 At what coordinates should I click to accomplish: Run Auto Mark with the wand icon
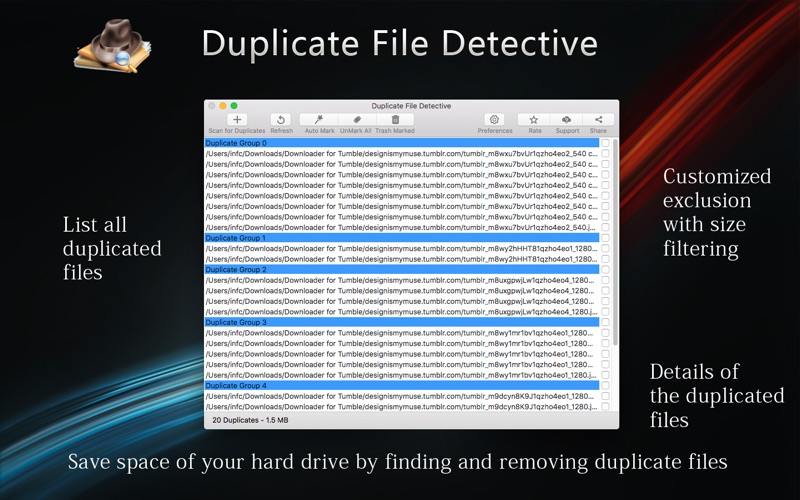click(319, 119)
